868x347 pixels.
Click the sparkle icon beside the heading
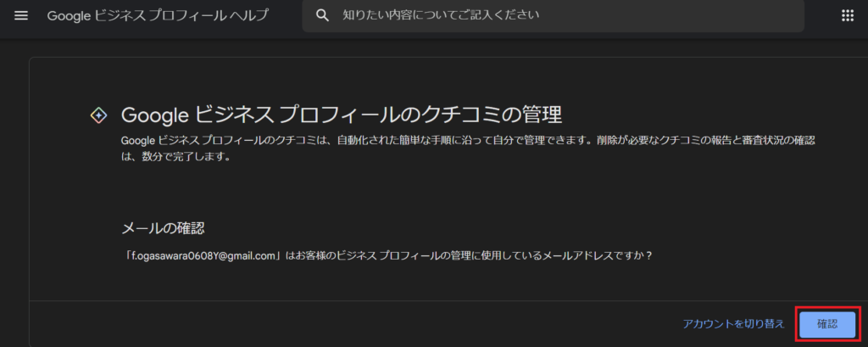(x=98, y=115)
